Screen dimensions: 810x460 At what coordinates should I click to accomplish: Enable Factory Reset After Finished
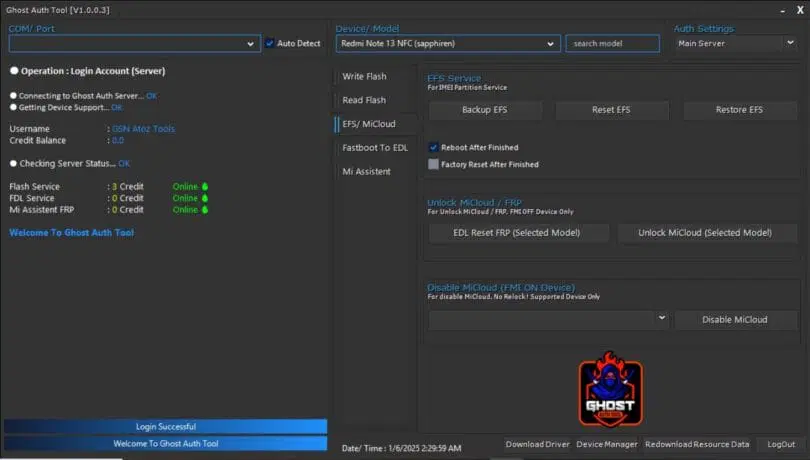(433, 164)
